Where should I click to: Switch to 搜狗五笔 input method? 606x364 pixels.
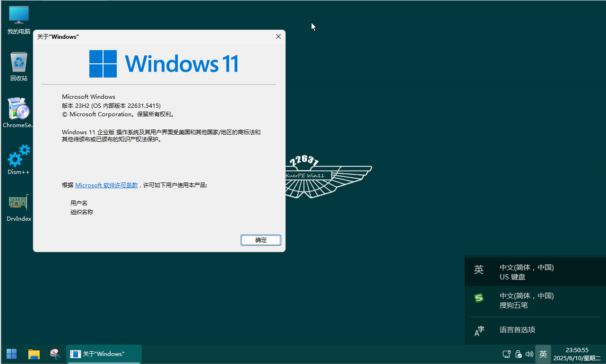coord(535,300)
